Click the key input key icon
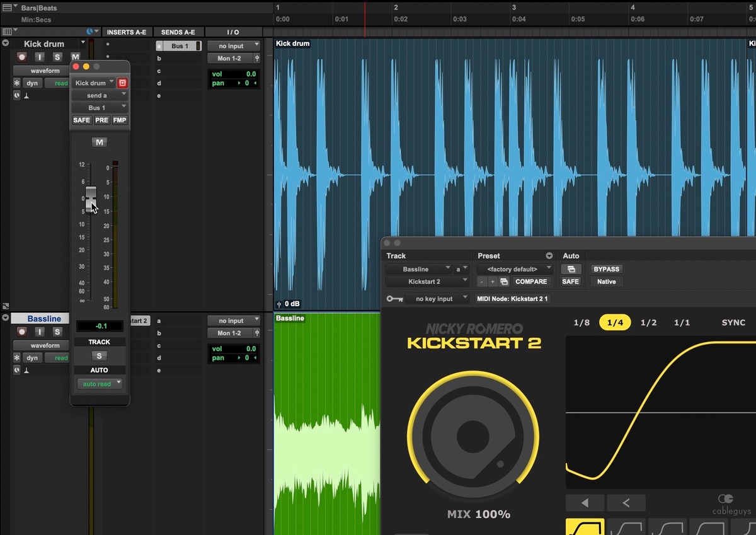This screenshot has width=756, height=535. [x=395, y=299]
